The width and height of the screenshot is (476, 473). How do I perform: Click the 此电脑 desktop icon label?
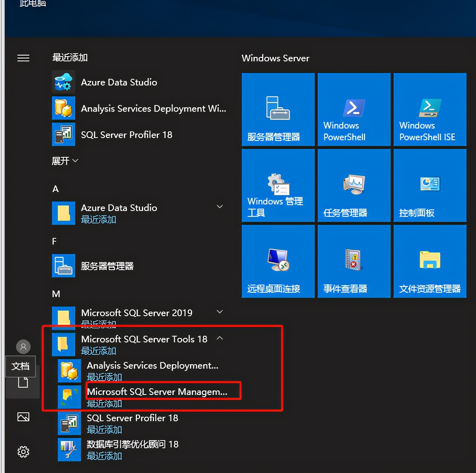[33, 3]
